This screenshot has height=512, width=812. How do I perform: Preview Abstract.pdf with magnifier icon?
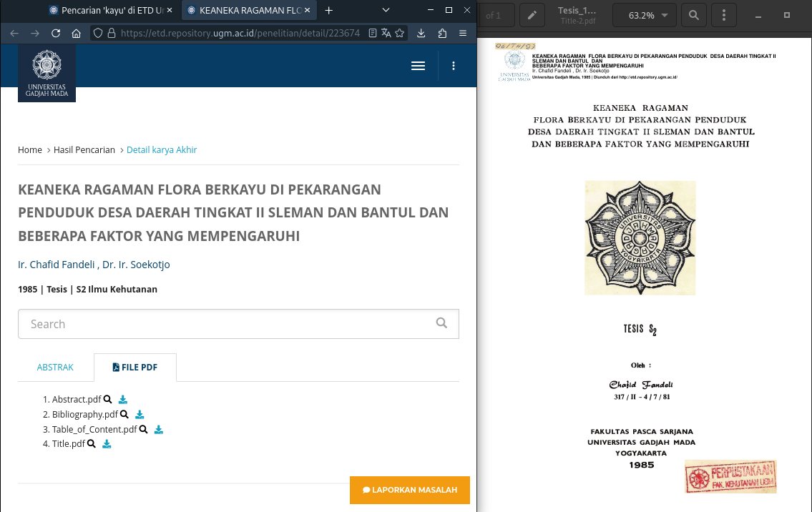click(x=108, y=399)
